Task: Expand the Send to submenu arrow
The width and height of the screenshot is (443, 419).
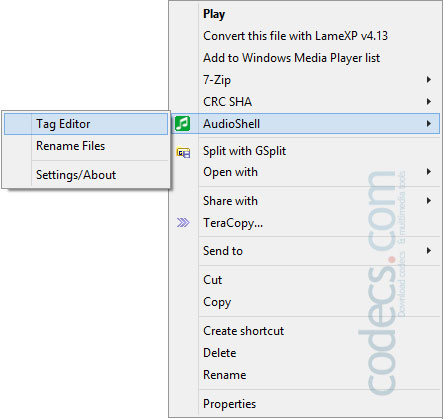Action: tap(429, 251)
